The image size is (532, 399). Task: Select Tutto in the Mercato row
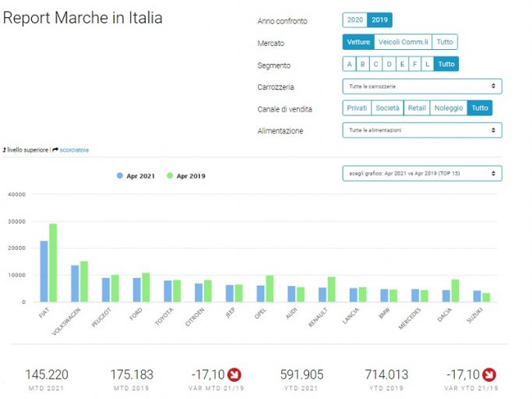445,42
